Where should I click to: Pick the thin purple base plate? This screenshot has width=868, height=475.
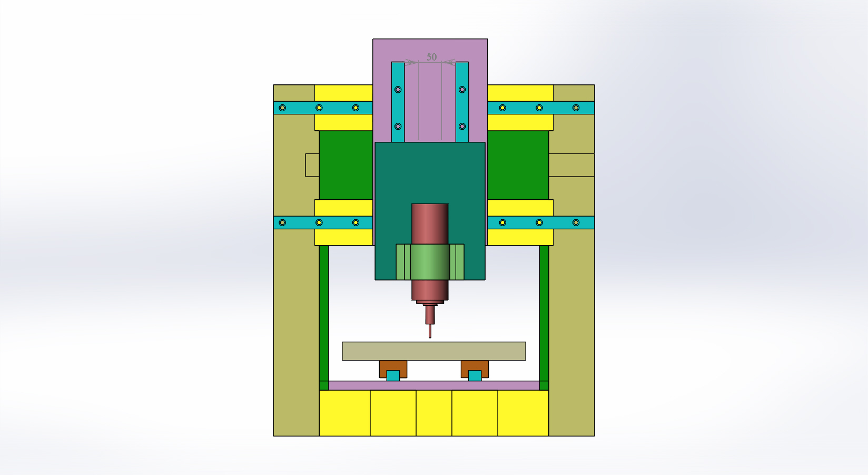434,385
